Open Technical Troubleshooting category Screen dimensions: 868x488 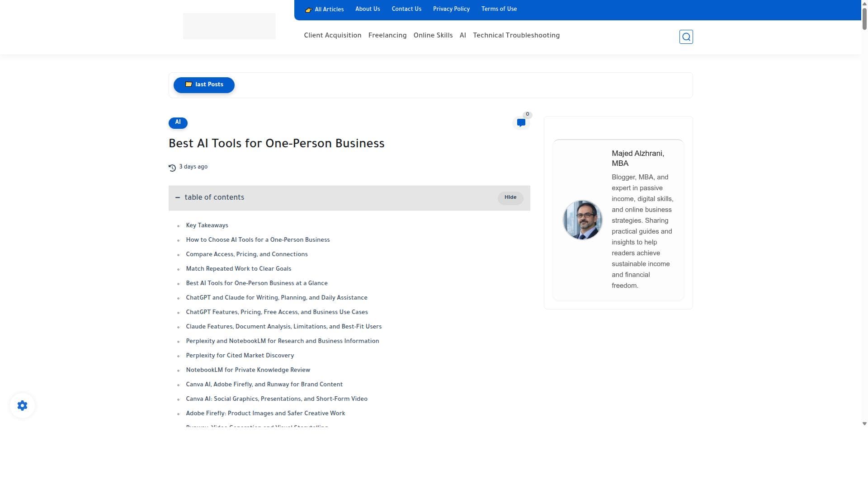pos(516,35)
